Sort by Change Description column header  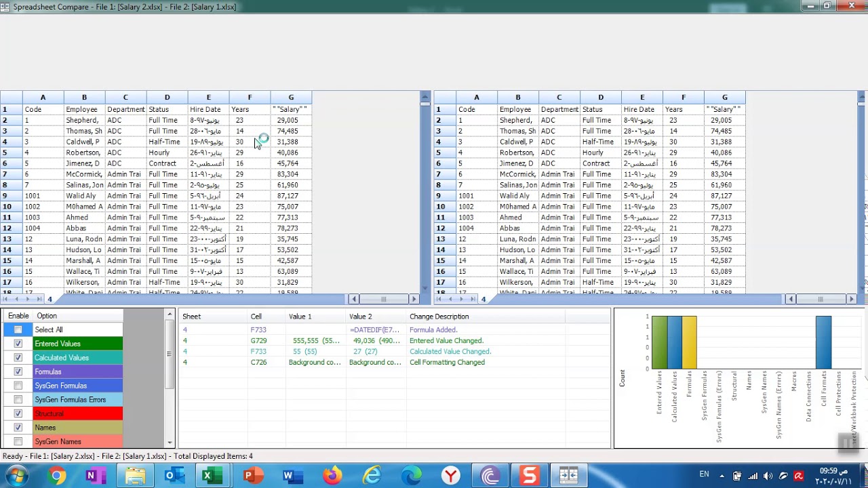pyautogui.click(x=486, y=317)
